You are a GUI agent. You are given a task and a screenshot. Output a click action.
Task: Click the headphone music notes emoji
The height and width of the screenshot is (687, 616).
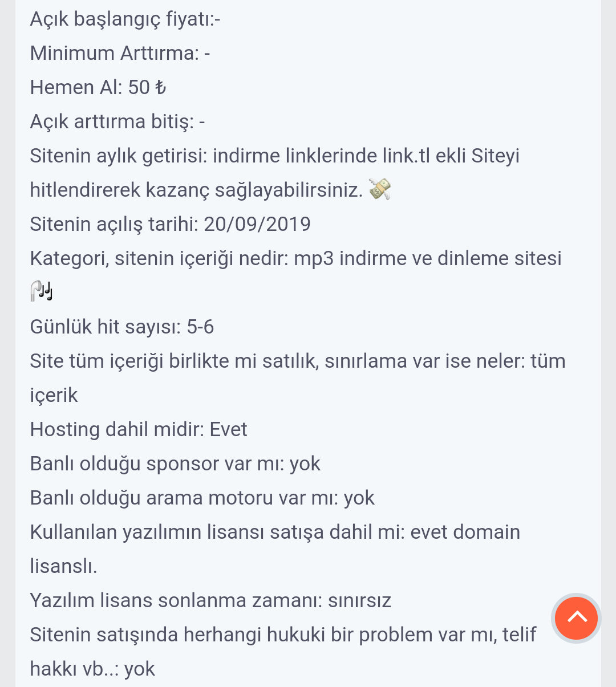pyautogui.click(x=42, y=291)
